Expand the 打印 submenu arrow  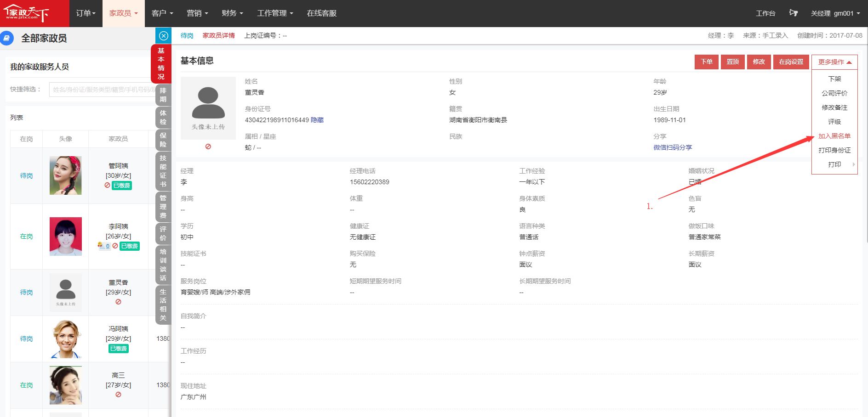[x=854, y=164]
